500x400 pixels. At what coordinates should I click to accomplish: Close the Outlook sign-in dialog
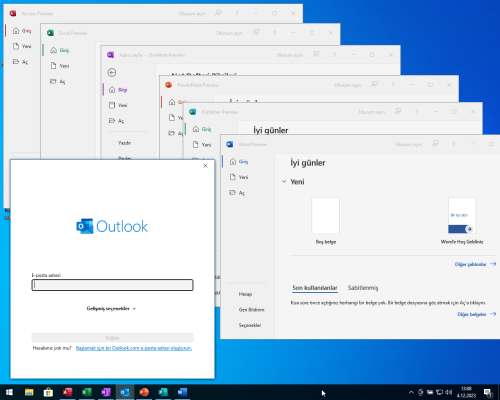tap(205, 166)
